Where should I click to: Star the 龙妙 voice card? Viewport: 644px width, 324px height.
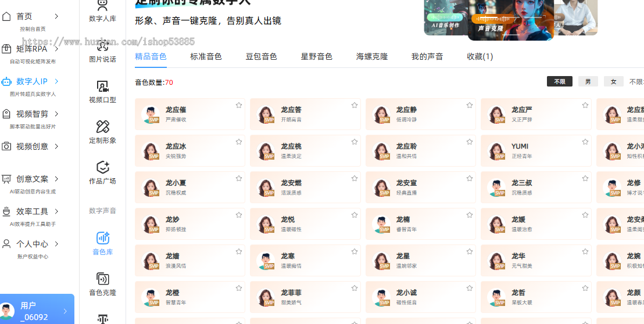point(239,215)
